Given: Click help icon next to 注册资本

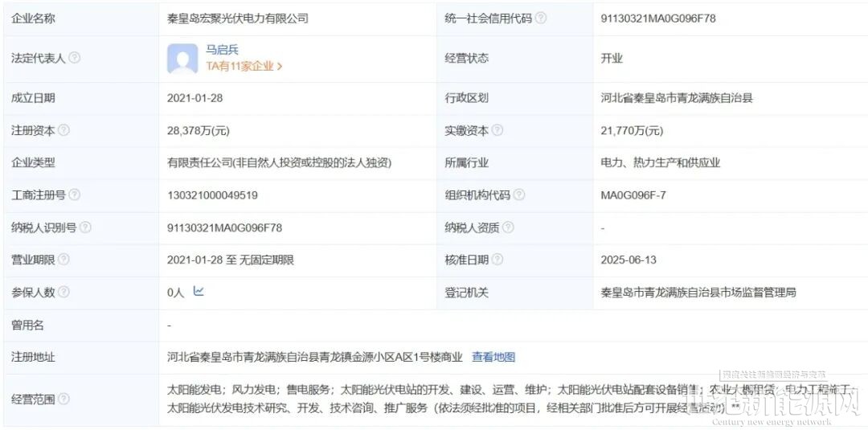Looking at the screenshot, I should click(63, 130).
